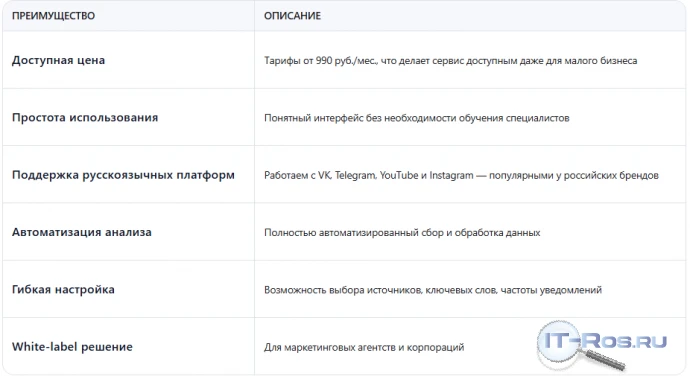Click the Возможность выбора источников description

(433, 290)
